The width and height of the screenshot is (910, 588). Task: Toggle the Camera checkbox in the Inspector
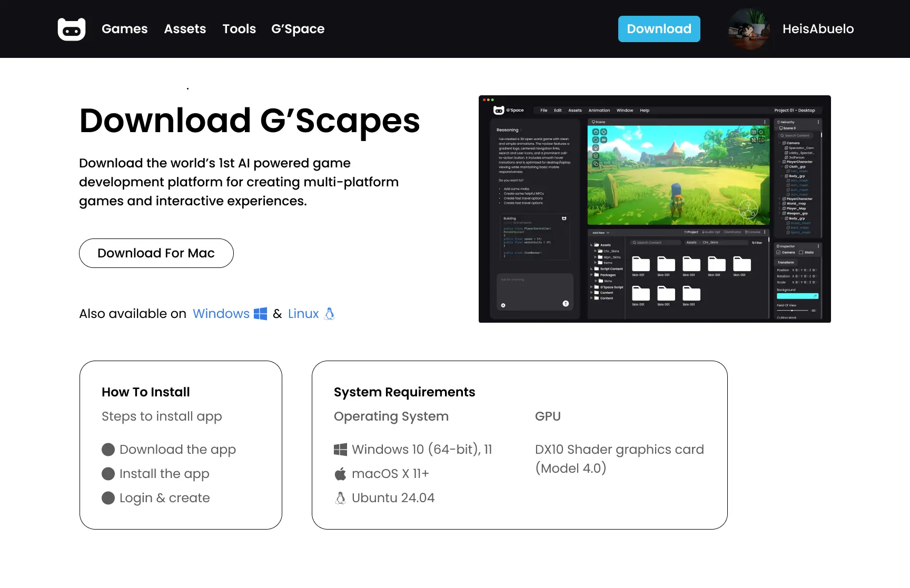click(x=778, y=252)
